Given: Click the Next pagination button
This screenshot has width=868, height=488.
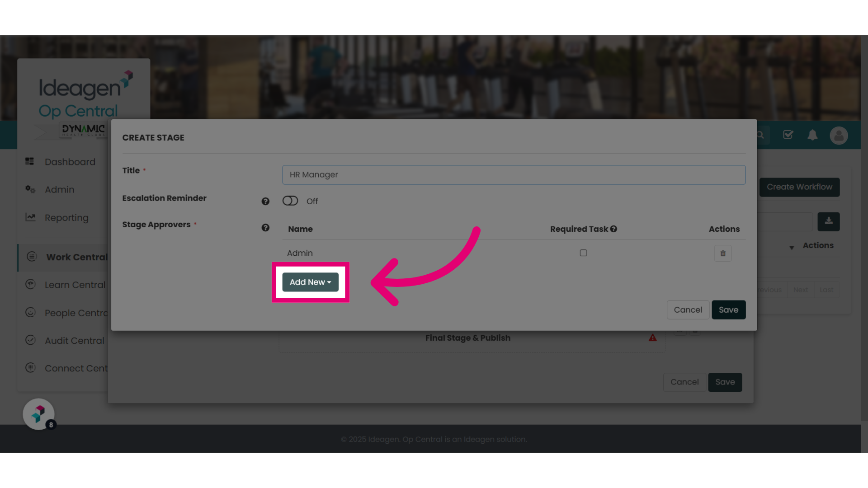Looking at the screenshot, I should tap(800, 290).
